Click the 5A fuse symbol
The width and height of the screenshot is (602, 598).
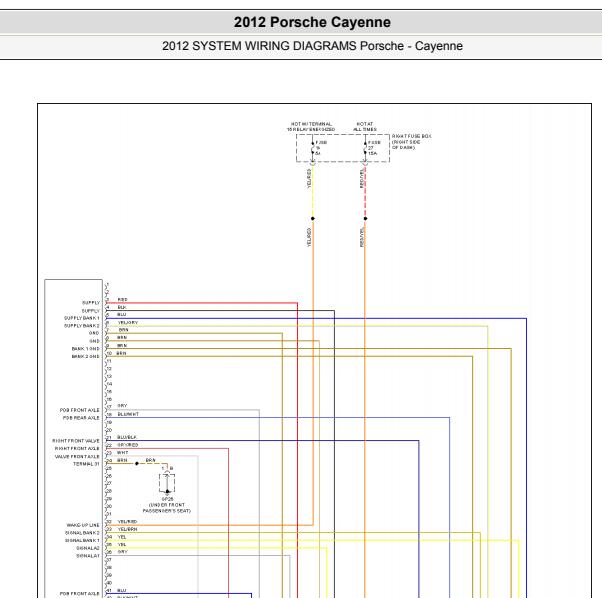313,148
